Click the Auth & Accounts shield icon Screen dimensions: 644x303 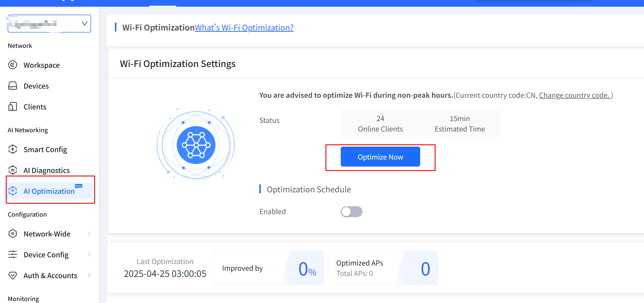tap(12, 275)
